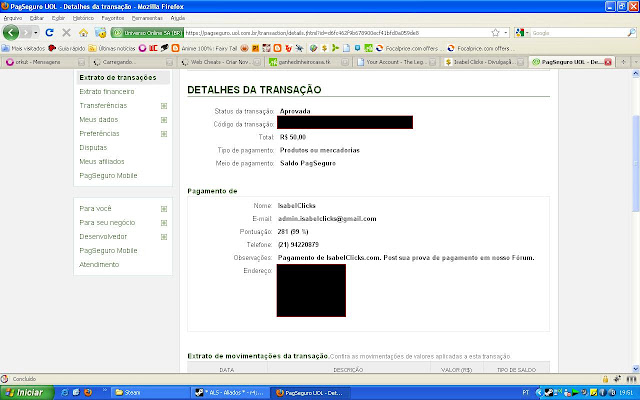Open a new tab with plus button
640x400 pixels.
tap(623, 62)
